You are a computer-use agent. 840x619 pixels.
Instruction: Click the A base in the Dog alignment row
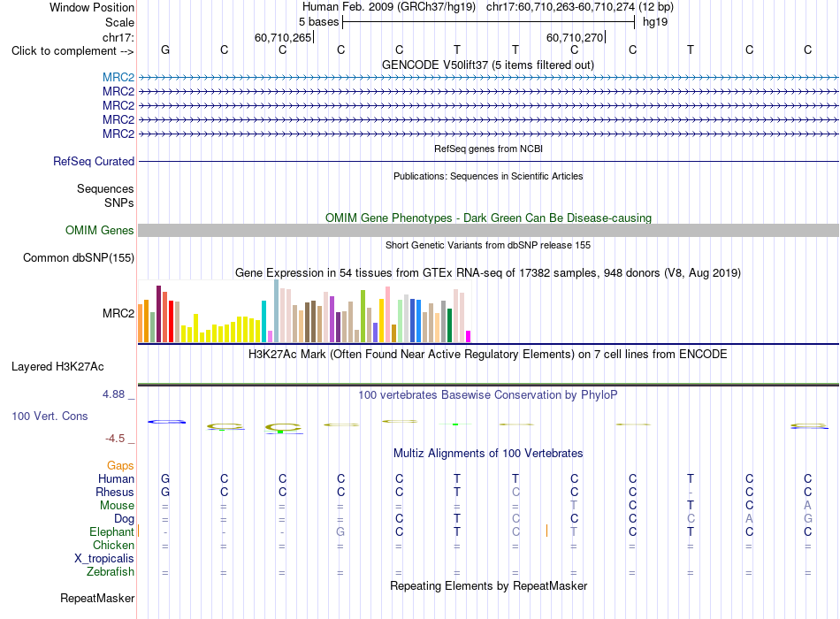point(750,518)
